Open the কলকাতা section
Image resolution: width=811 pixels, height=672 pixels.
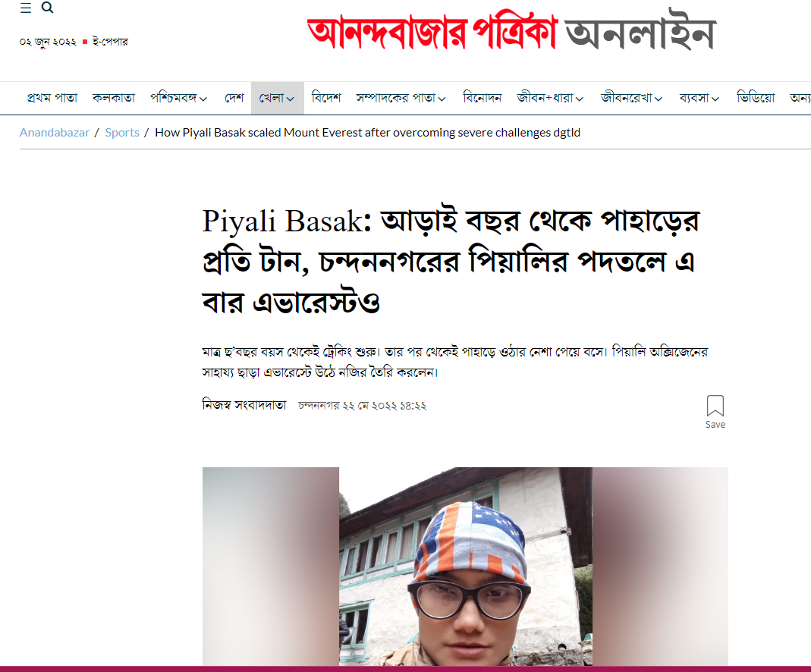114,98
